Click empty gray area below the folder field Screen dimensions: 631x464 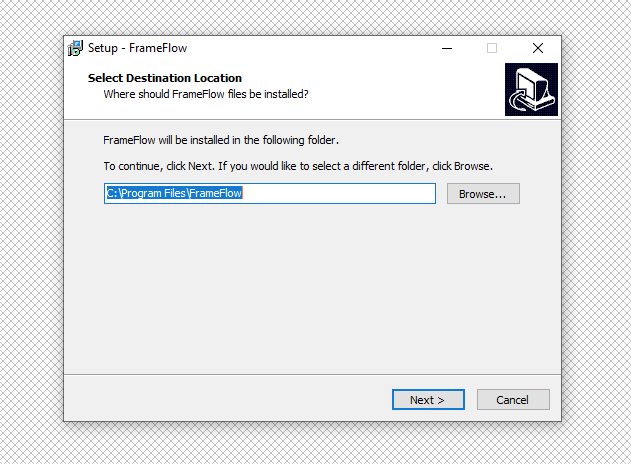tap(300, 290)
